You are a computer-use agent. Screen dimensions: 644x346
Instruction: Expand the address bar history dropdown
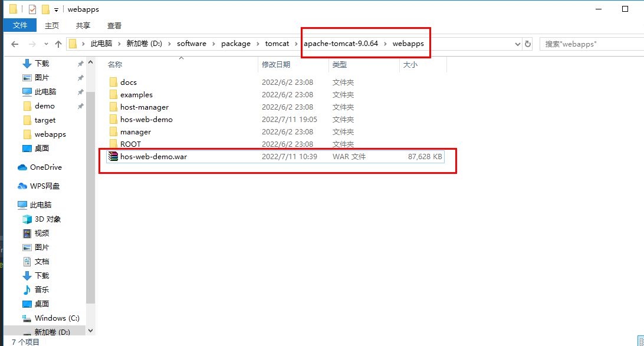[517, 44]
